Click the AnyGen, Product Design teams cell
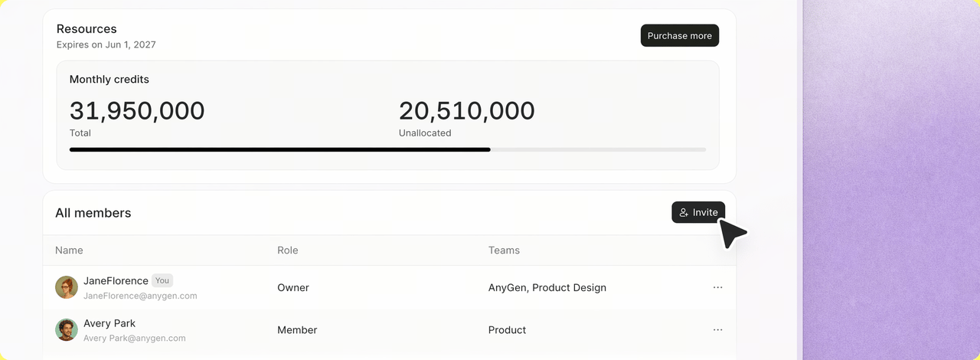Viewport: 980px width, 360px height. click(547, 288)
